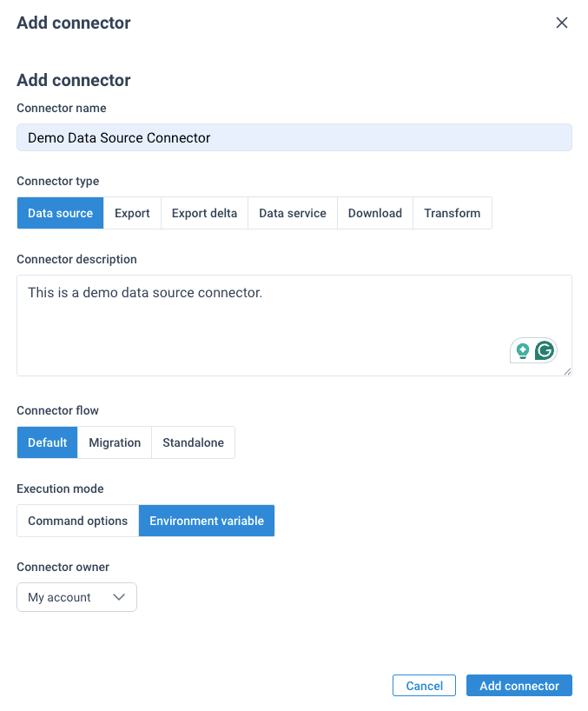Click the Cancel button
The height and width of the screenshot is (711, 588).
(424, 685)
